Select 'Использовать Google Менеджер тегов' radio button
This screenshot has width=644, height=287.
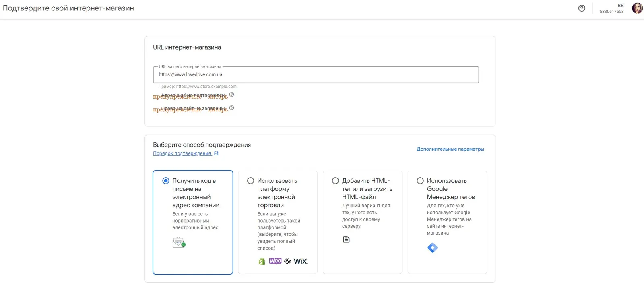(x=420, y=180)
